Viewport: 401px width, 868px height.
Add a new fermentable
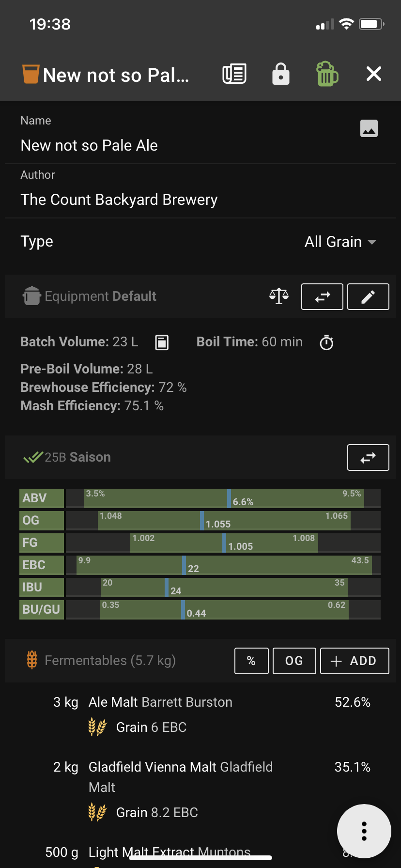(x=355, y=661)
